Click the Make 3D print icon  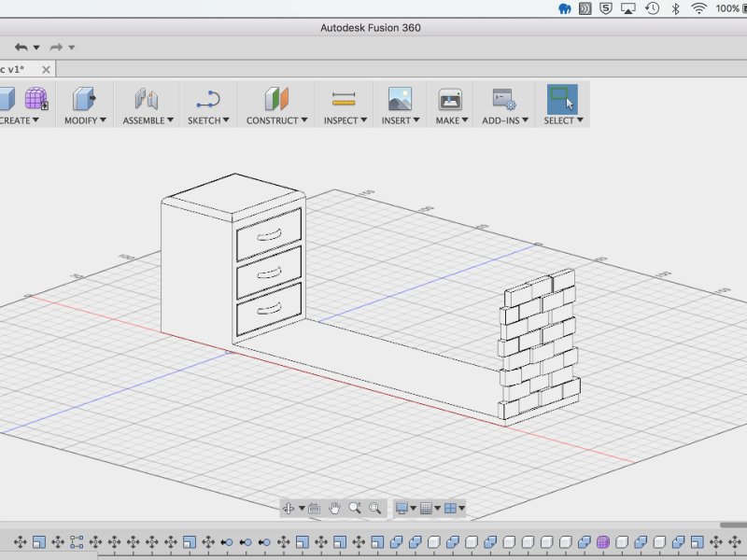click(x=450, y=100)
